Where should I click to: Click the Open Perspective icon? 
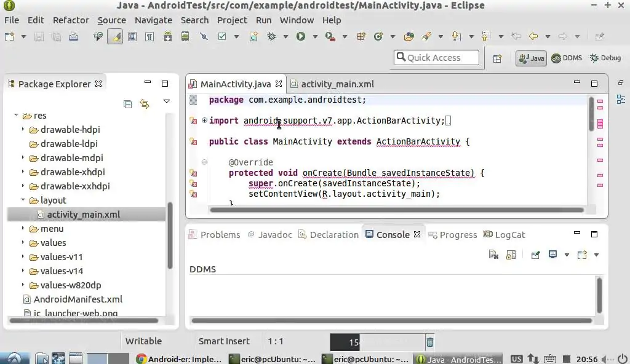[497, 58]
